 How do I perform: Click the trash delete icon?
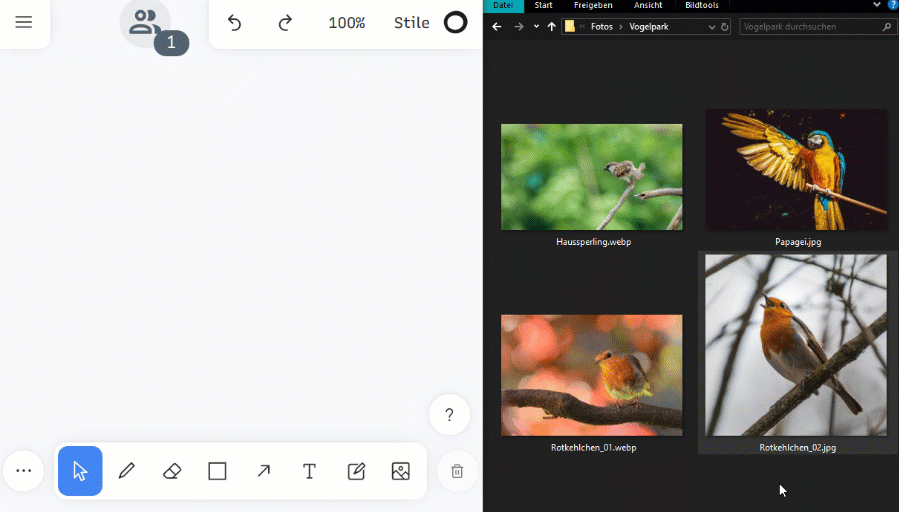pyautogui.click(x=457, y=471)
